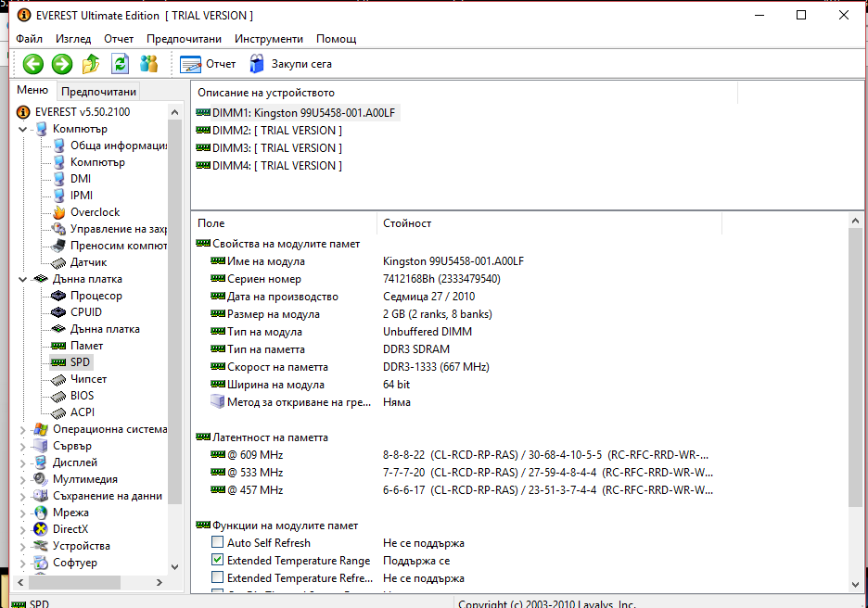Go forward with the green right arrow
Image resolution: width=868 pixels, height=608 pixels.
[x=62, y=64]
